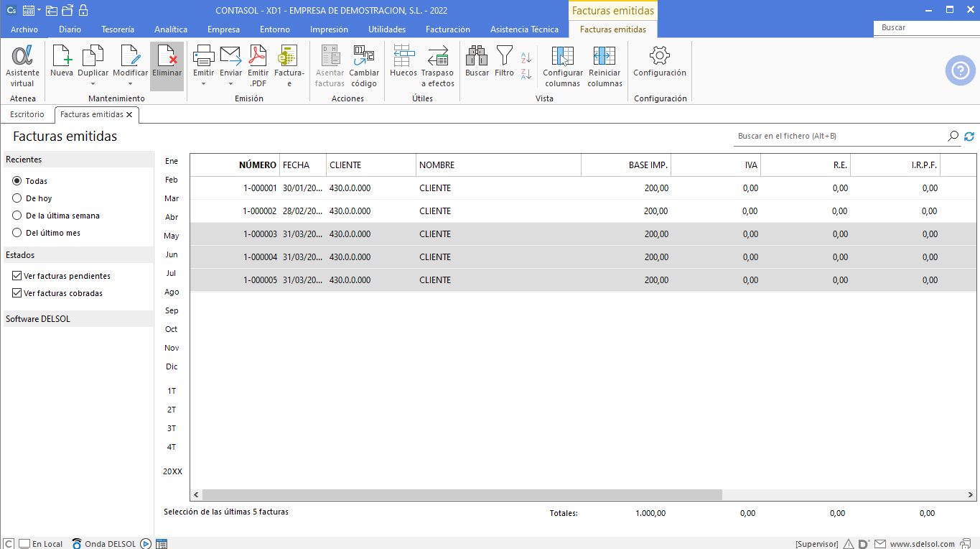Sort descending with the Z-A icon
The image size is (980, 549).
pos(526,73)
